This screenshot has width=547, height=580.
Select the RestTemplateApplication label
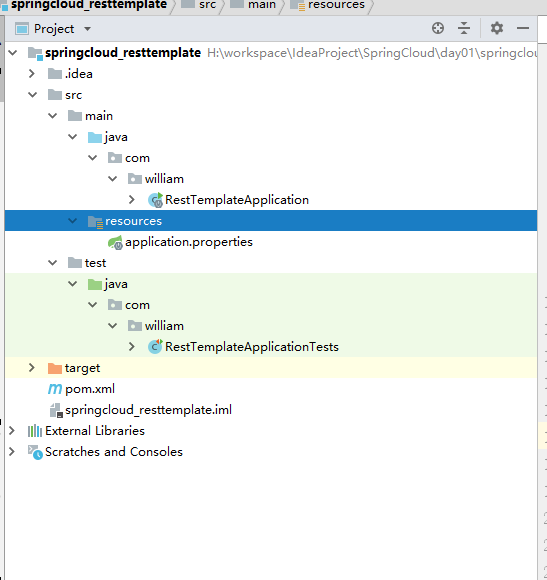pyautogui.click(x=237, y=200)
